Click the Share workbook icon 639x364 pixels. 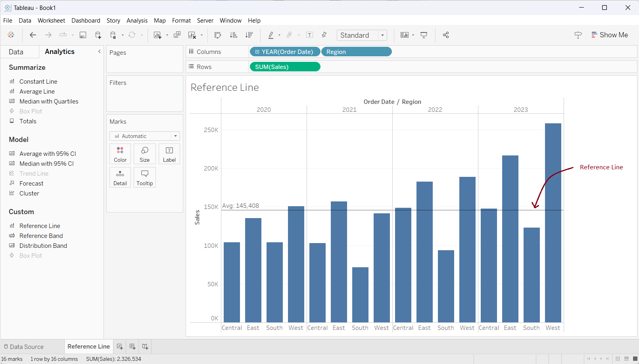[x=446, y=35]
